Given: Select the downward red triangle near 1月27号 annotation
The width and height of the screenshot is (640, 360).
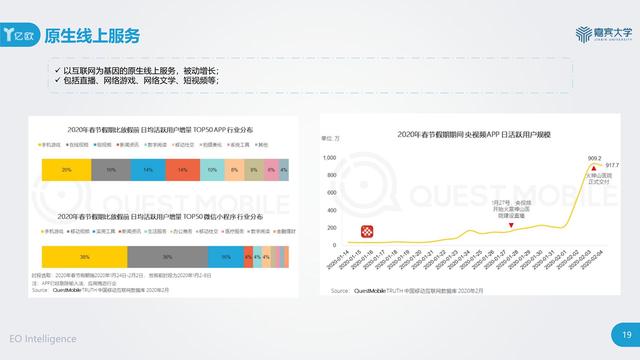Looking at the screenshot, I should click(x=511, y=225).
